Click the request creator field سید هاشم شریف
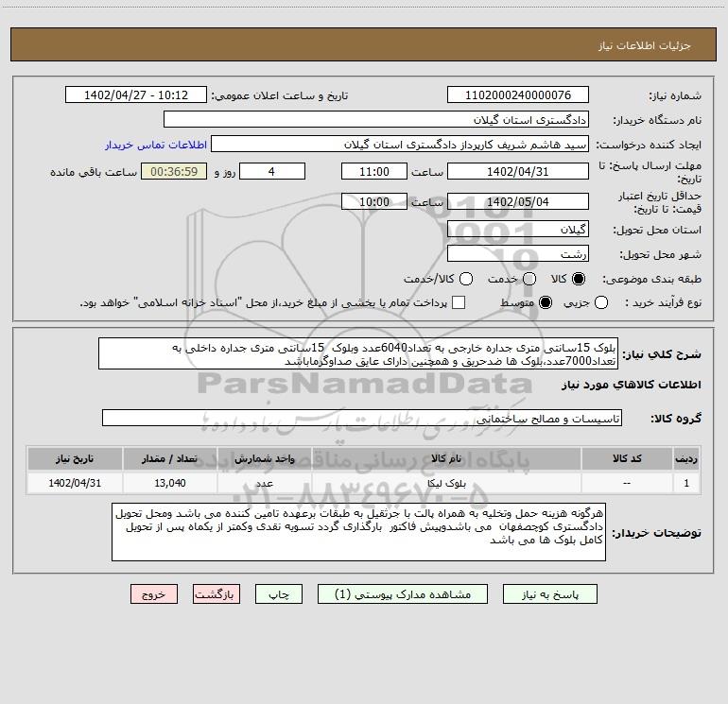 coord(400,145)
